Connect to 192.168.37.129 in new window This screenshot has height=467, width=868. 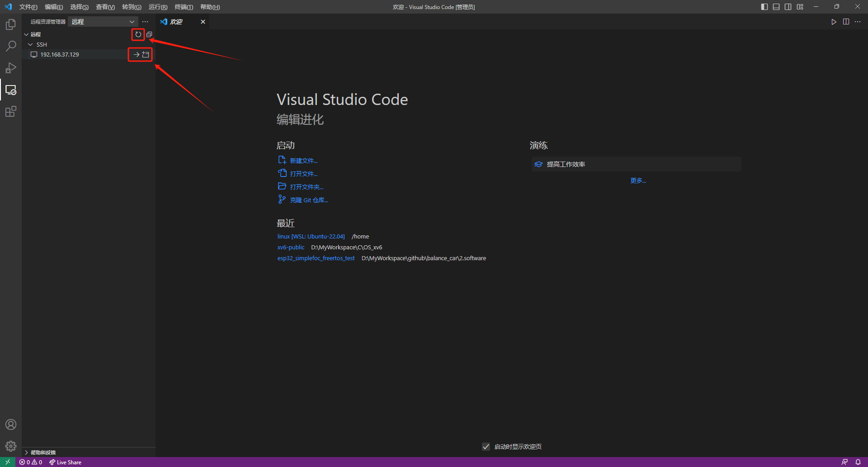(x=146, y=54)
